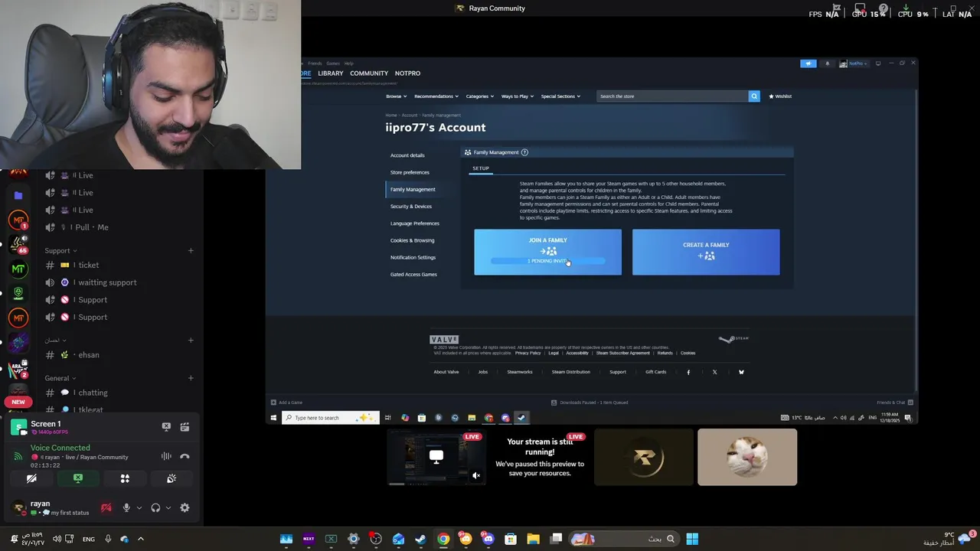Open Friends & Chat in Steam
Image resolution: width=980 pixels, height=551 pixels.
[894, 403]
